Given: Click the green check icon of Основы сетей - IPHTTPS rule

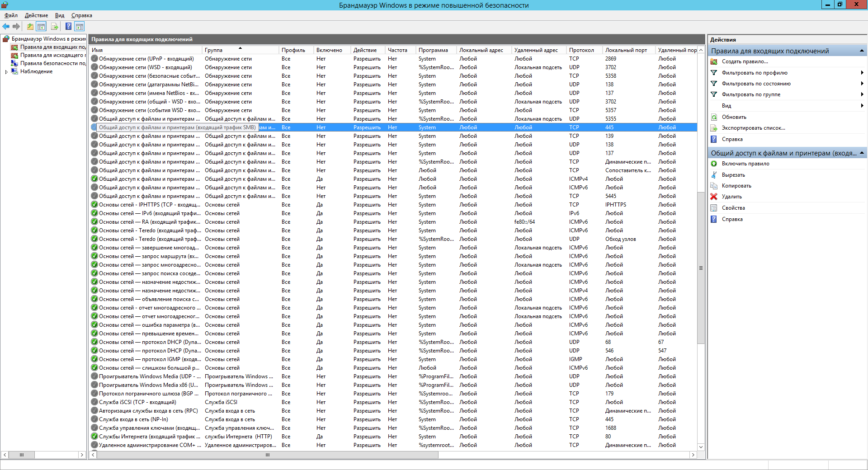Looking at the screenshot, I should click(x=94, y=205).
